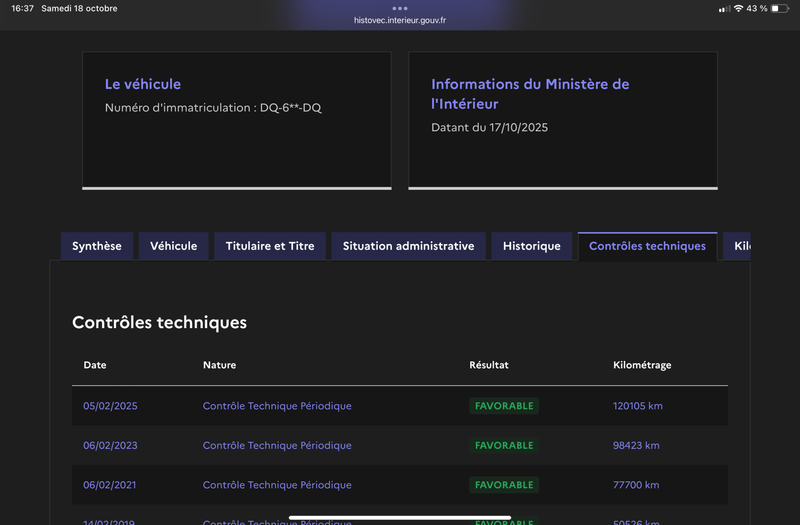
Task: Open the partially visible Kilométrage tab
Action: 740,246
